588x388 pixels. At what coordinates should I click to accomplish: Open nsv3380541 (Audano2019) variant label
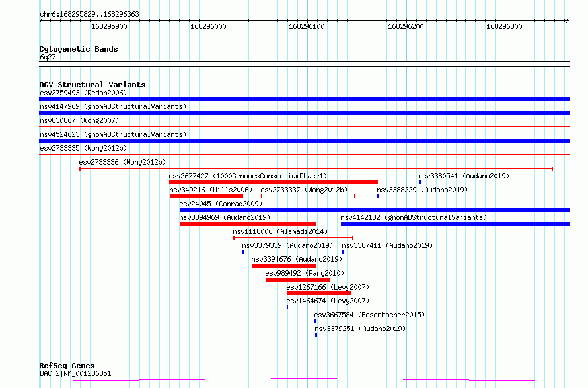tap(464, 176)
